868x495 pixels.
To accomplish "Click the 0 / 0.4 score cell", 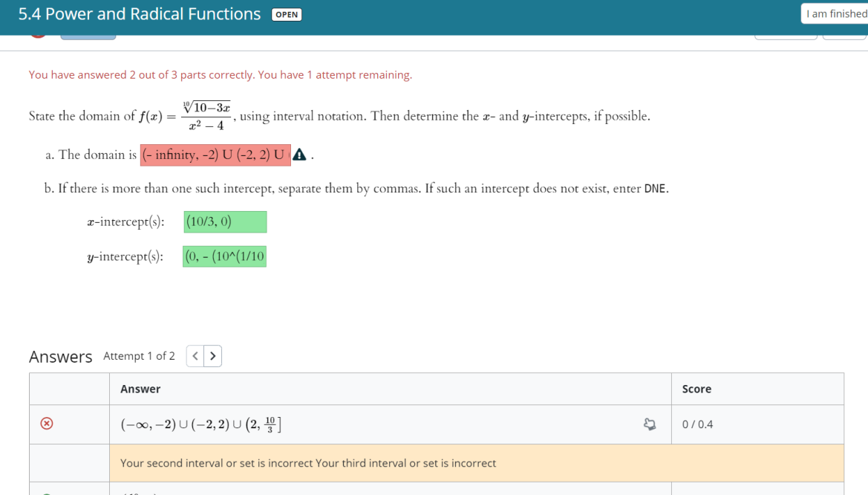I will [696, 424].
